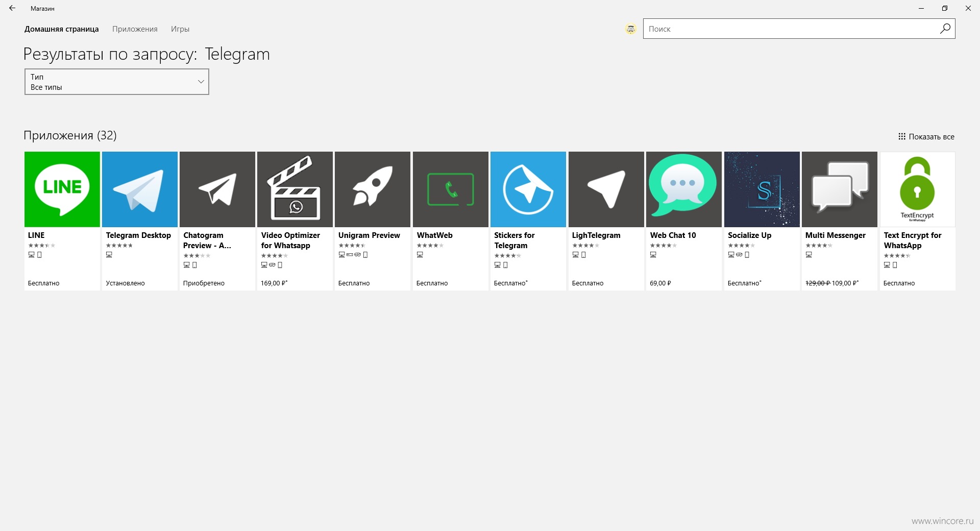Open Stickers for Telegram icon
980x531 pixels.
click(x=528, y=189)
